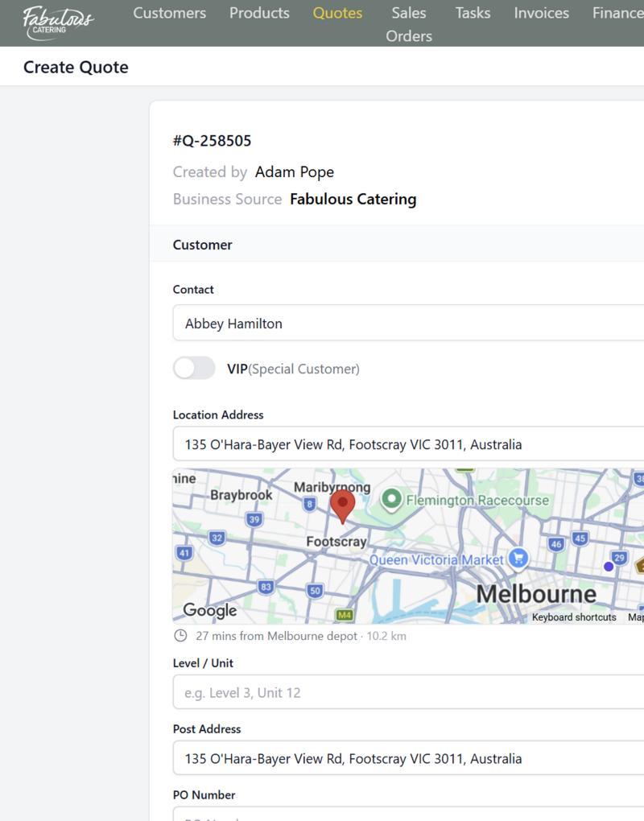The image size is (644, 821).
Task: Open the Finance menu
Action: click(x=617, y=13)
